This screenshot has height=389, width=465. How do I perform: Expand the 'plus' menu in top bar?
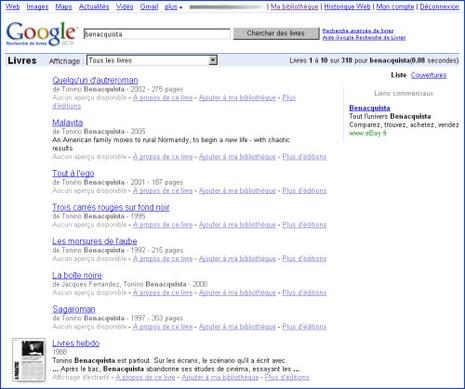tap(173, 7)
